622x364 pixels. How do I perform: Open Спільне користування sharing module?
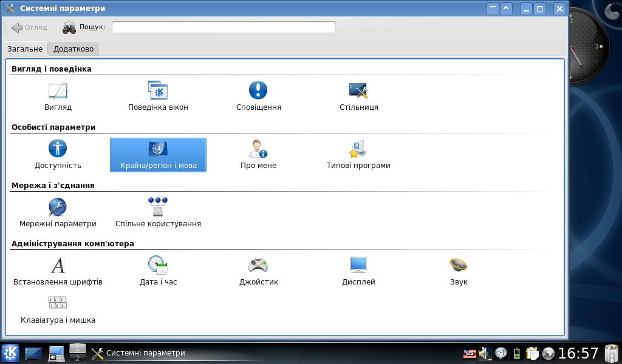pyautogui.click(x=158, y=213)
